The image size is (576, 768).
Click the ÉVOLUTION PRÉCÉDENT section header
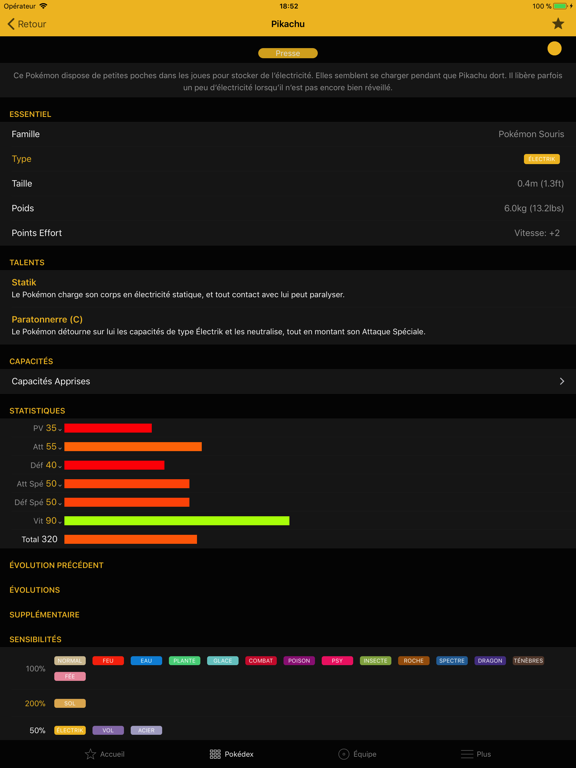point(56,565)
